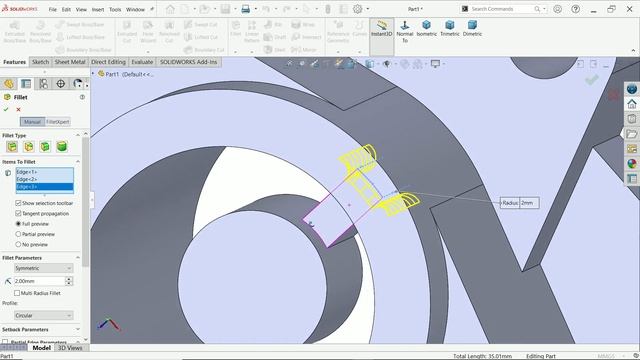Collapse the Fillet Type section
The width and height of the screenshot is (640, 360).
pyautogui.click(x=78, y=135)
